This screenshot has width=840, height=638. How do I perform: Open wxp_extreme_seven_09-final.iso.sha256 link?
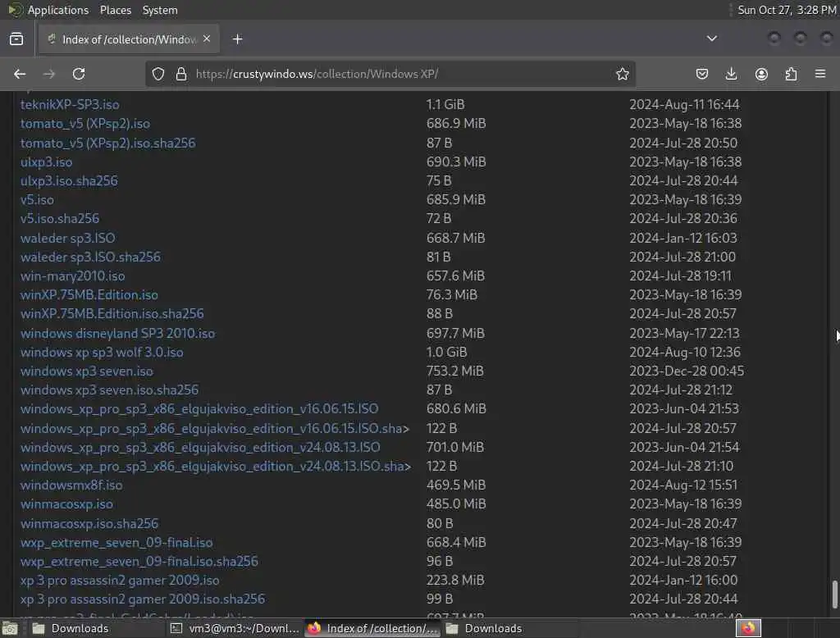[139, 562]
